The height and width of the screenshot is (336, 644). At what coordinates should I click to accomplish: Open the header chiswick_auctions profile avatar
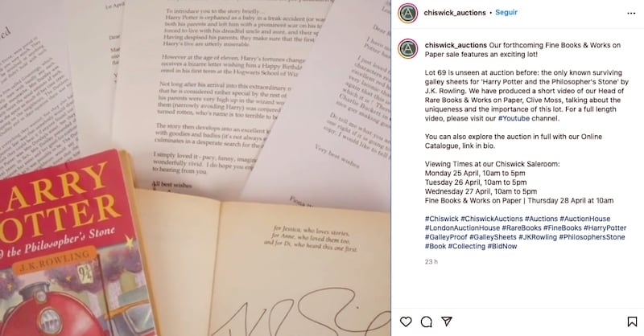pyautogui.click(x=408, y=13)
